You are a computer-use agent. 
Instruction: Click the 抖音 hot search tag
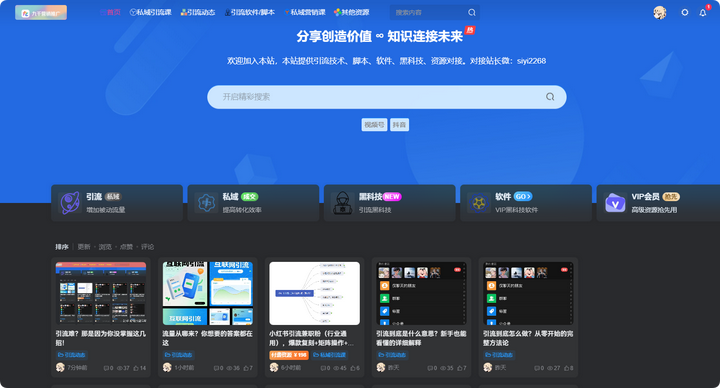(x=399, y=125)
